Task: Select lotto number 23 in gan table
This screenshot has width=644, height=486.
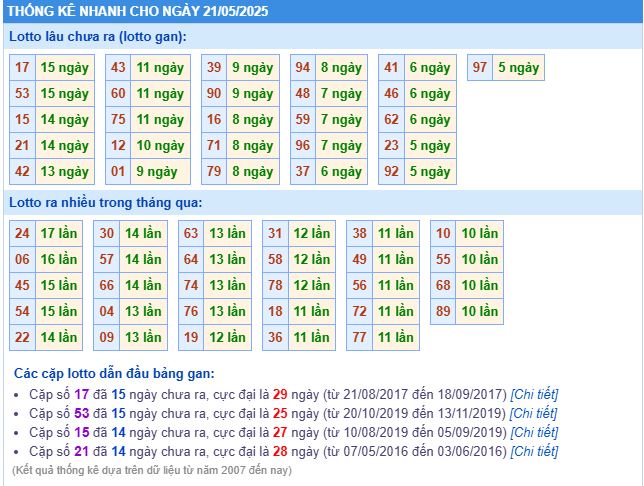Action: (391, 145)
